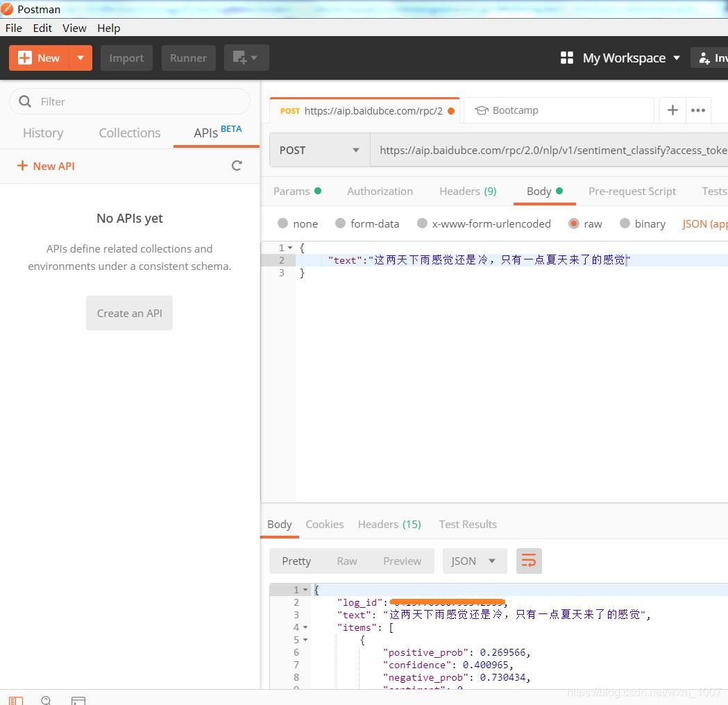Click the New API link
This screenshot has height=705, width=728.
coord(46,166)
